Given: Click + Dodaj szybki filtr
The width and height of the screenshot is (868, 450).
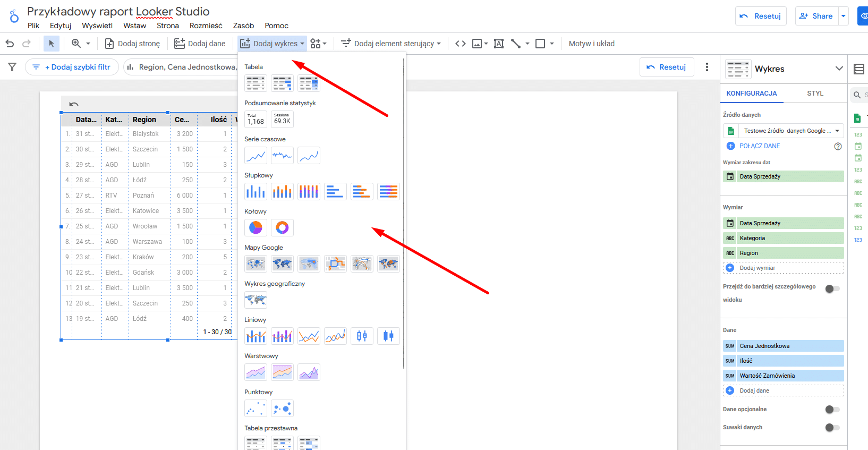Looking at the screenshot, I should 72,67.
